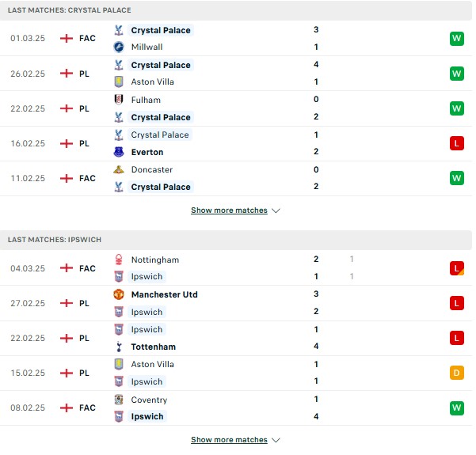The image size is (476, 455).
Task: Expand more Crystal Palace matches chevron
Action: tap(276, 210)
